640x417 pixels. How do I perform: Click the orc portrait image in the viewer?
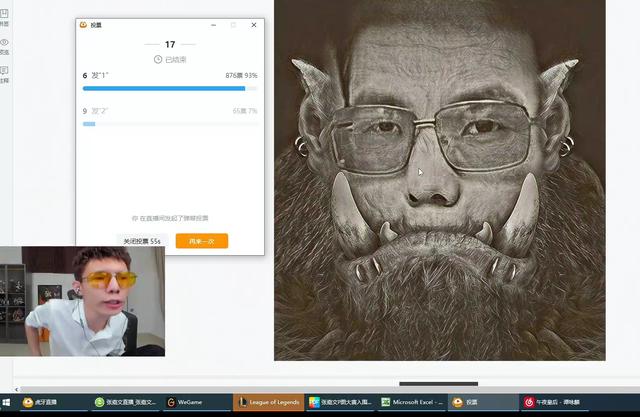440,180
